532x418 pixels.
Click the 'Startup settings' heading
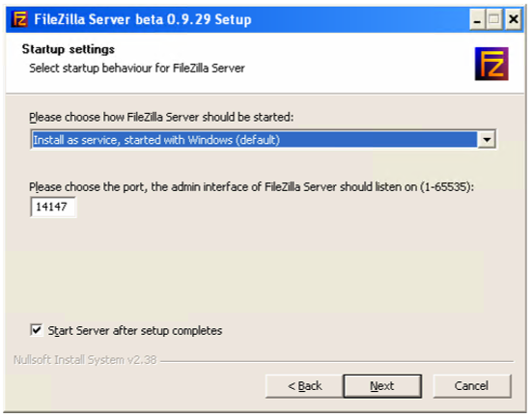coord(69,49)
